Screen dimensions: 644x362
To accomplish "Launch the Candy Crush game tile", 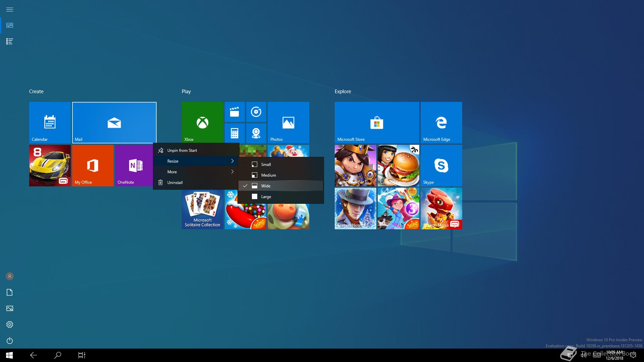I will (x=246, y=215).
